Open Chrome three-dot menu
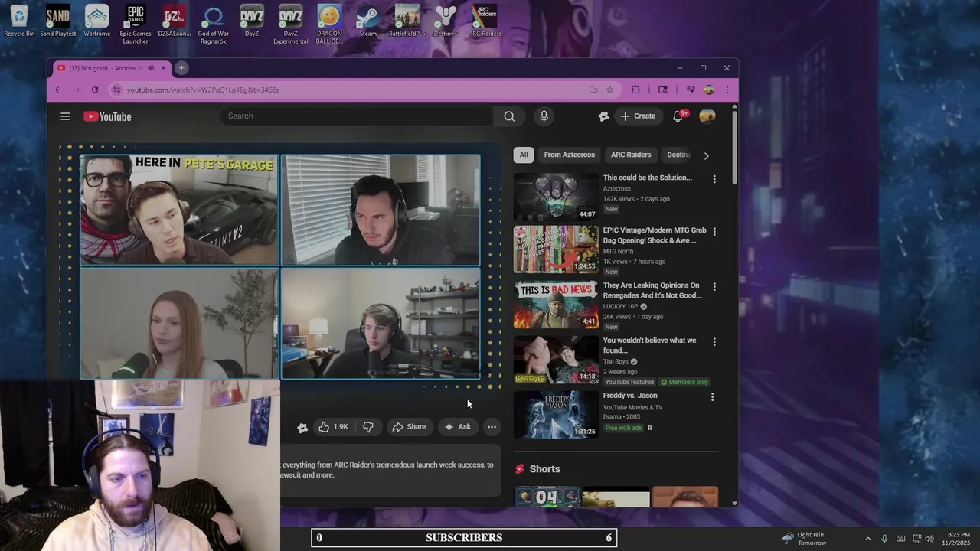 (727, 90)
